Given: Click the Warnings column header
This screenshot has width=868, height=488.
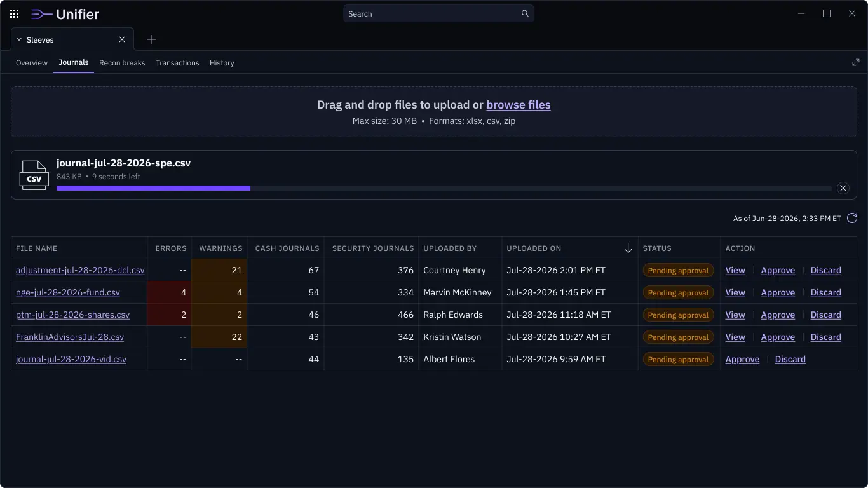Looking at the screenshot, I should point(220,248).
